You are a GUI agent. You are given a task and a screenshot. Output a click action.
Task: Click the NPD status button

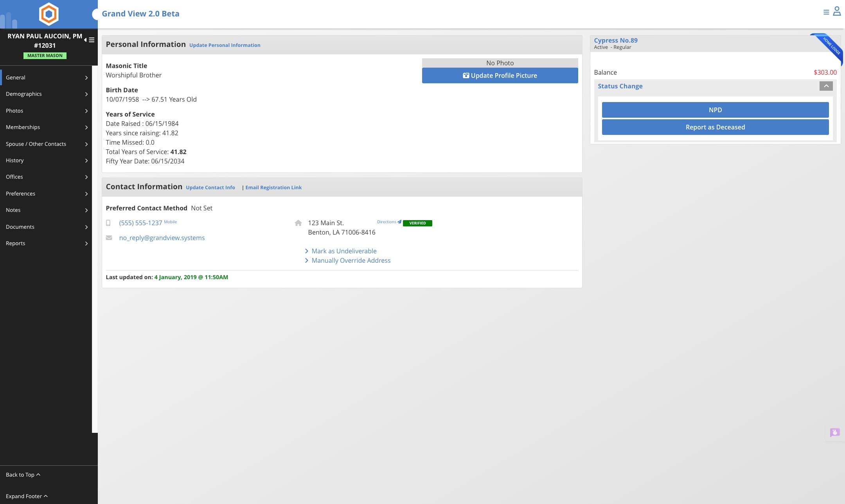coord(715,110)
